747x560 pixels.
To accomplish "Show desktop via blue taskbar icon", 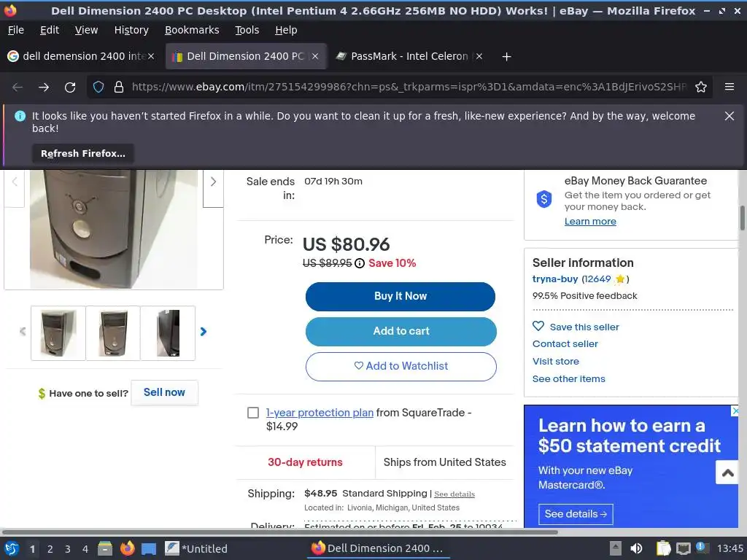I will pyautogui.click(x=149, y=548).
